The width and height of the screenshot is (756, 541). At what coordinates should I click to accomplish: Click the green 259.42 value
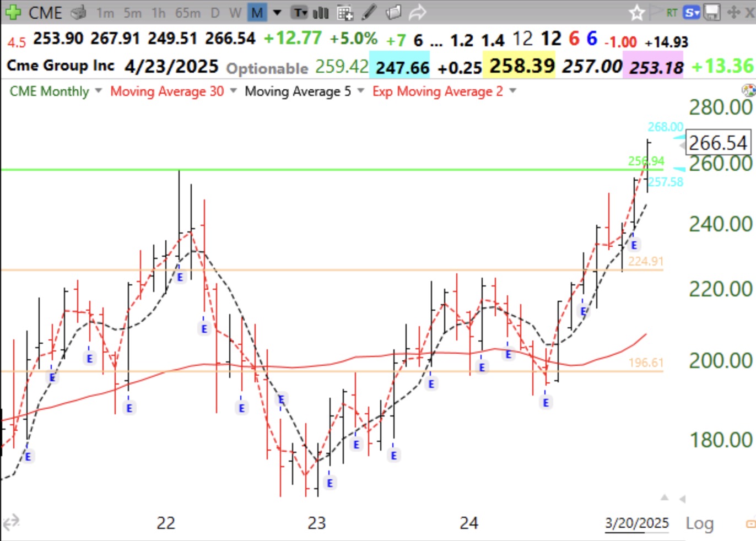[342, 66]
